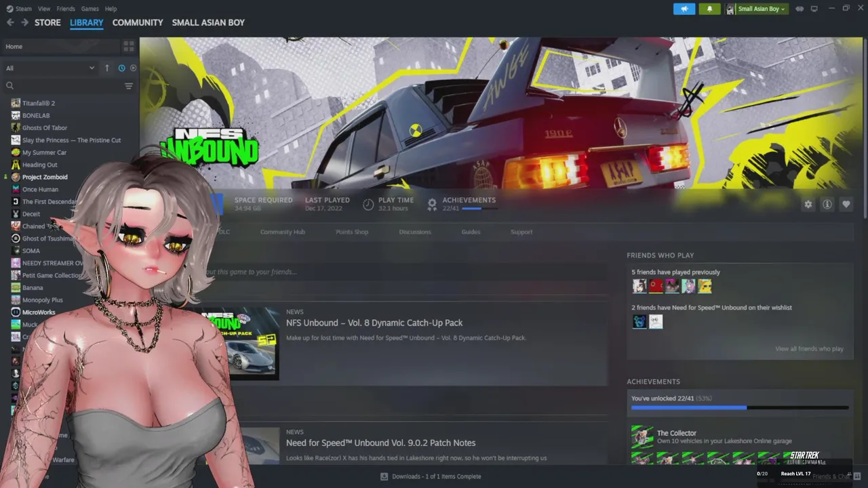Open the Discussions link

pyautogui.click(x=415, y=232)
